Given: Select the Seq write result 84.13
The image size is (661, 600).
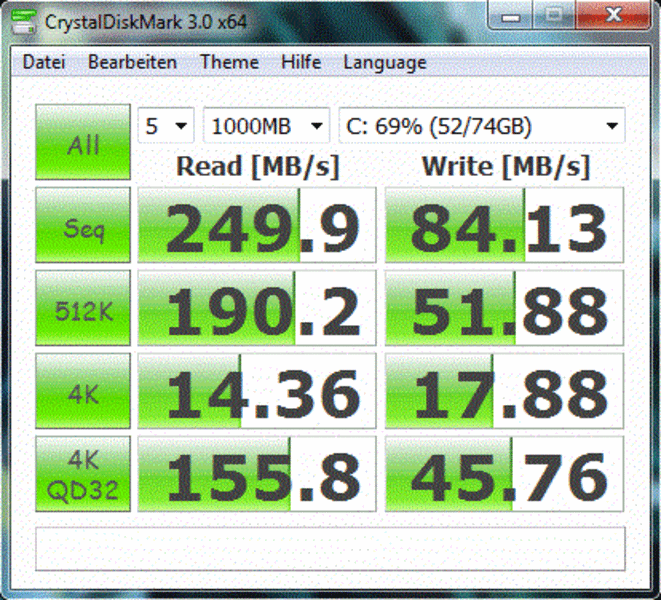Looking at the screenshot, I should point(504,225).
